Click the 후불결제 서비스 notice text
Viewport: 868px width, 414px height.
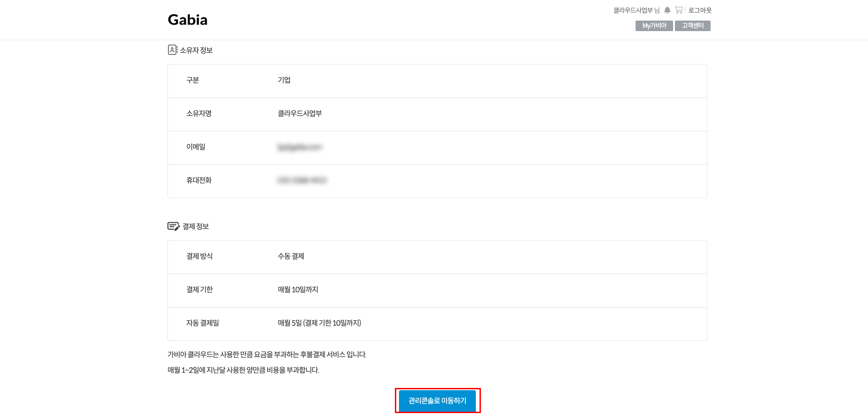click(x=267, y=355)
